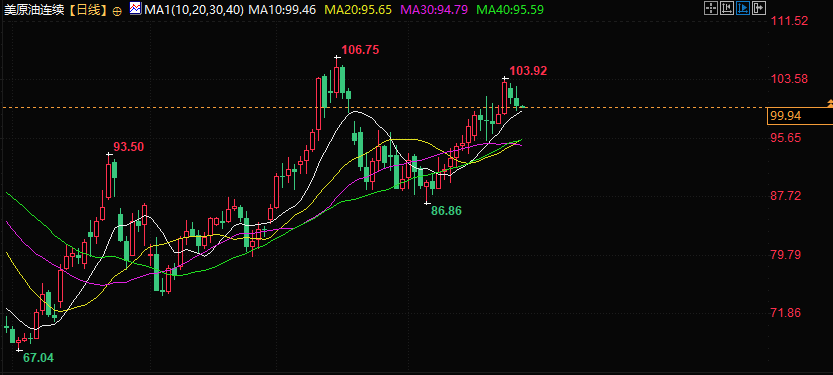Viewport: 833px width, 375px height.
Task: Click the 111.52 axis value
Action: tap(789, 21)
